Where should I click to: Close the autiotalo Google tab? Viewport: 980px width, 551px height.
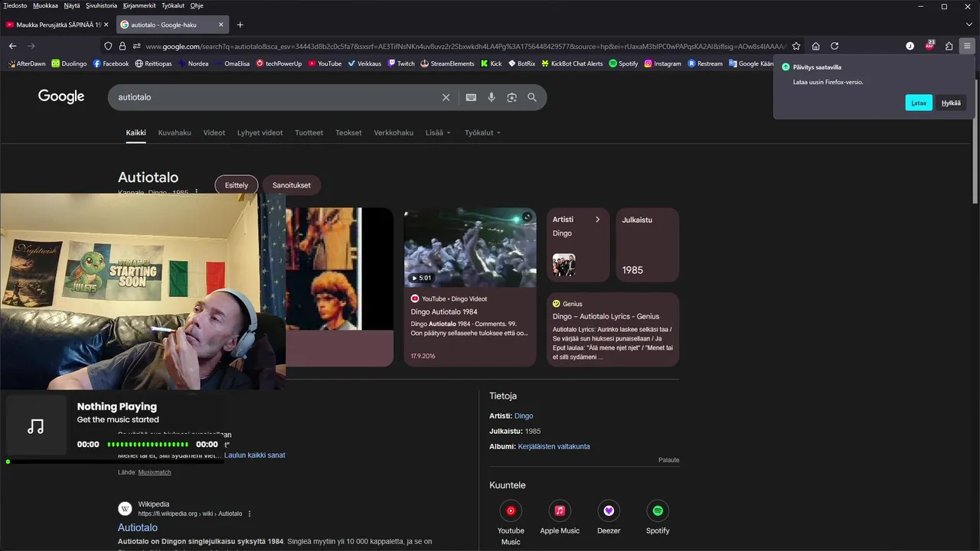pos(221,24)
